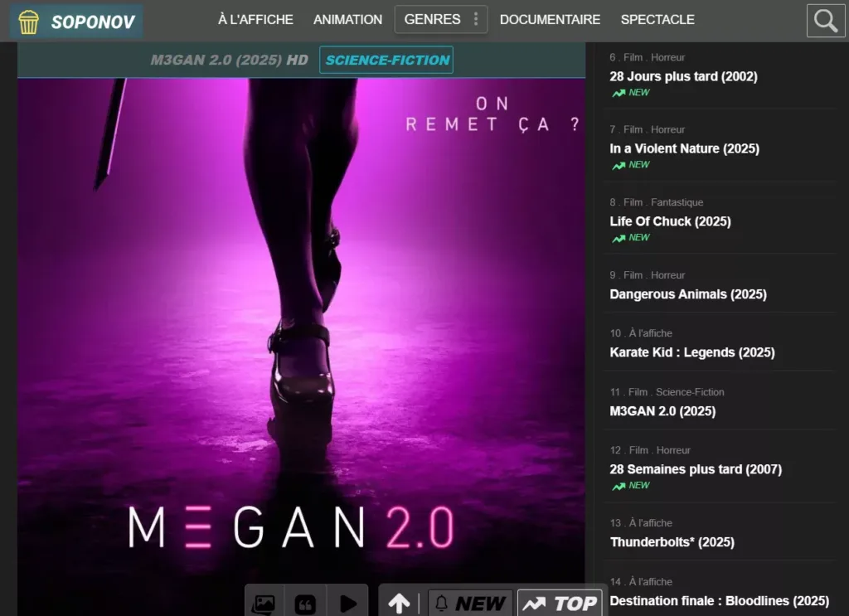849x616 pixels.
Task: Open 28 Jours plus tard (2002)
Action: (683, 76)
